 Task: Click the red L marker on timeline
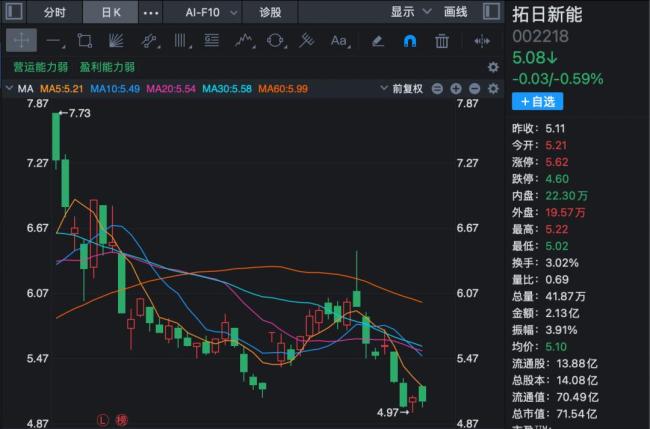pos(102,420)
